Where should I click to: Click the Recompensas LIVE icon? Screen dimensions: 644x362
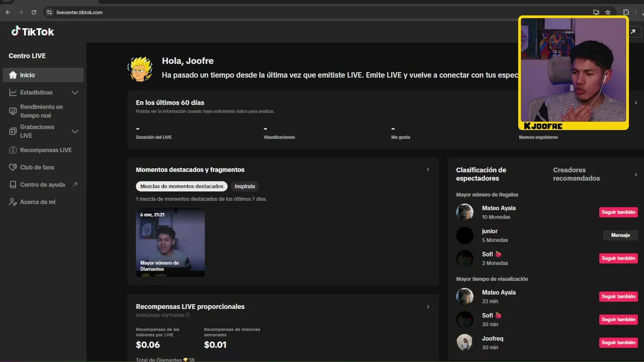click(13, 150)
